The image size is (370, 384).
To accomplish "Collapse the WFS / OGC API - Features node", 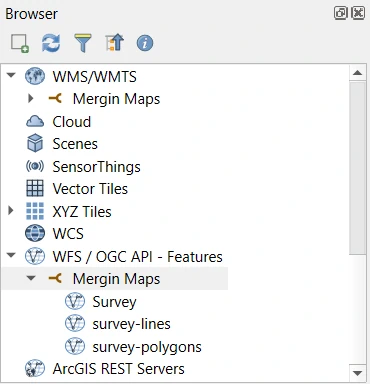I will point(11,255).
